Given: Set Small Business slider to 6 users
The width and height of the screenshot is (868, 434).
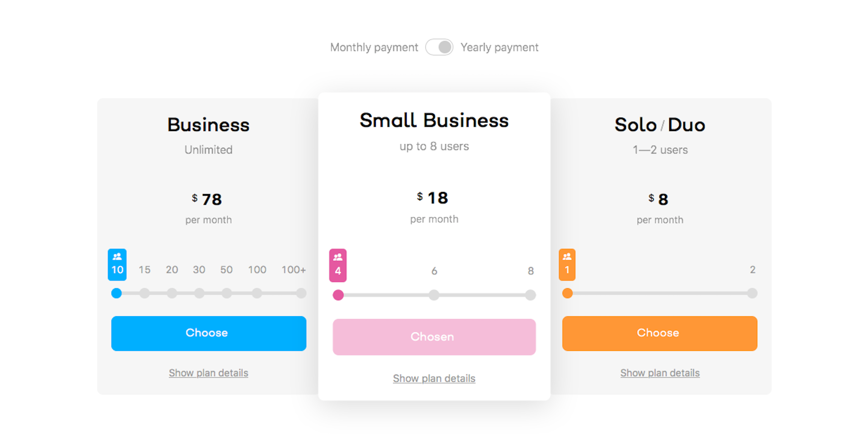Looking at the screenshot, I should (x=434, y=295).
